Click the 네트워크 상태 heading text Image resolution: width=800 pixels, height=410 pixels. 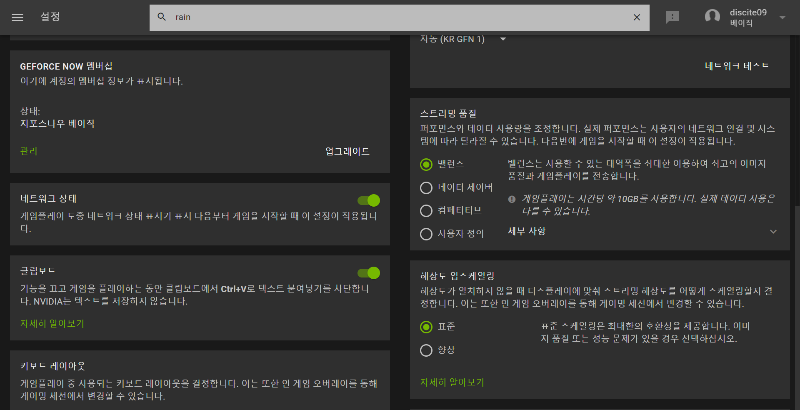click(x=48, y=199)
